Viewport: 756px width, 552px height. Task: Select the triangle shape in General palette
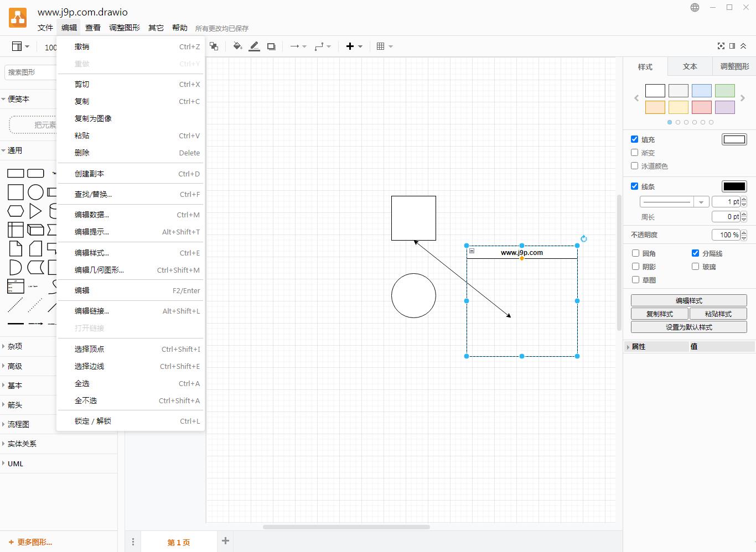tap(35, 211)
